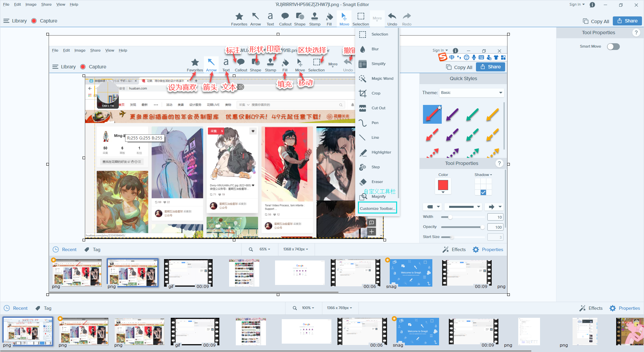Pick the Fill bucket tool in the main toolbar
The width and height of the screenshot is (644, 352).
329,19
